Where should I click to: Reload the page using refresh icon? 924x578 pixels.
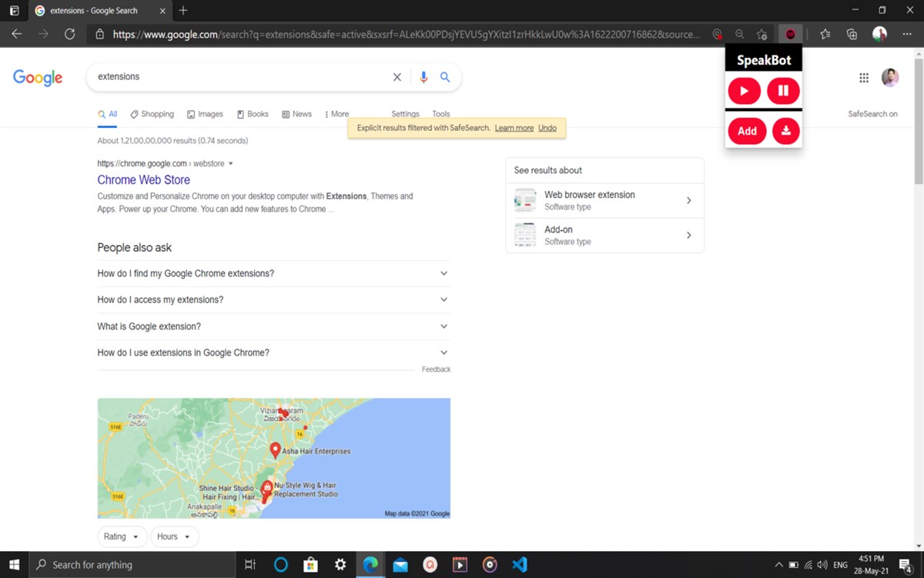[69, 34]
